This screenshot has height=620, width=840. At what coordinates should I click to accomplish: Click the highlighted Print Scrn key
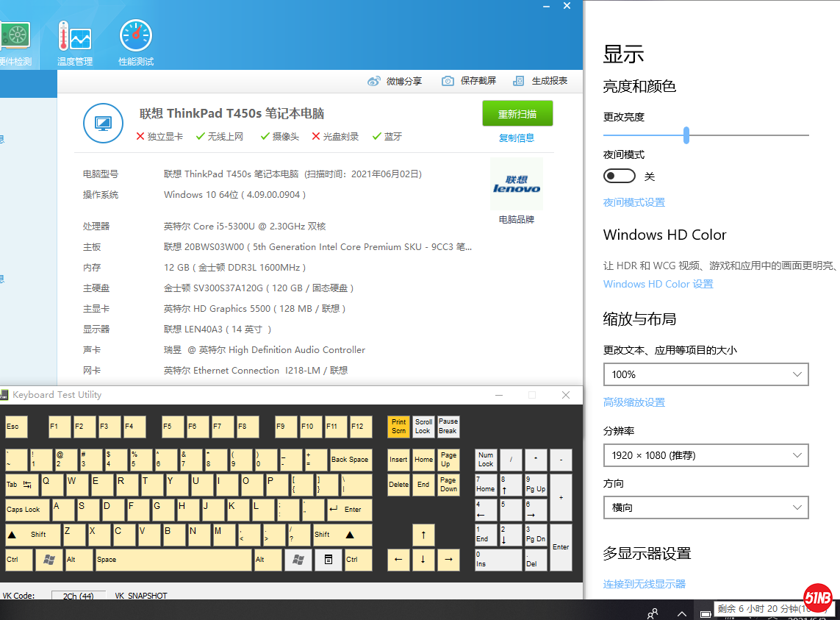(398, 427)
